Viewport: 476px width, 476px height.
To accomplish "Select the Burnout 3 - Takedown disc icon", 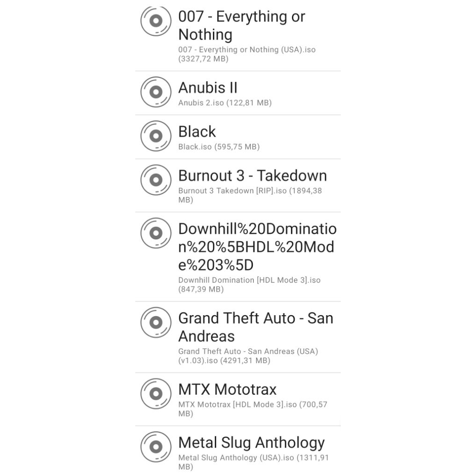I will coord(155,180).
